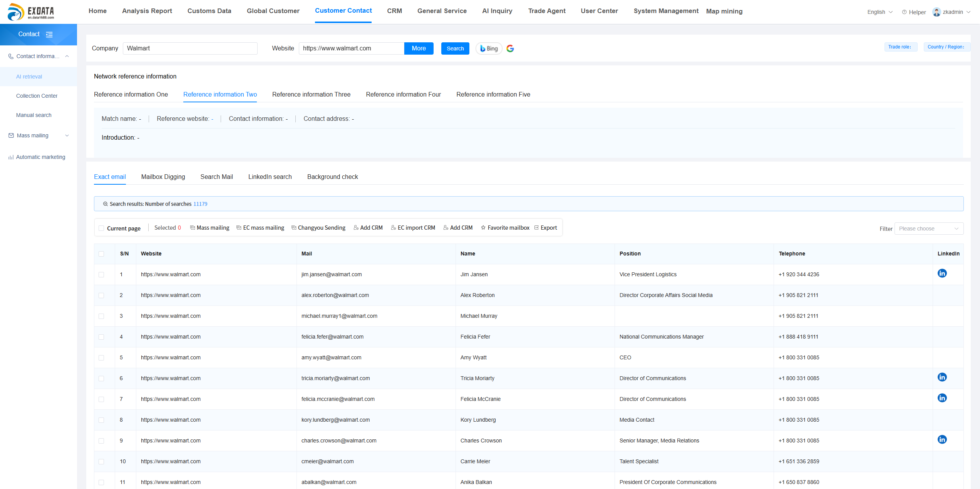Image resolution: width=980 pixels, height=489 pixels.
Task: Open Reference information Three tab
Action: coord(311,94)
